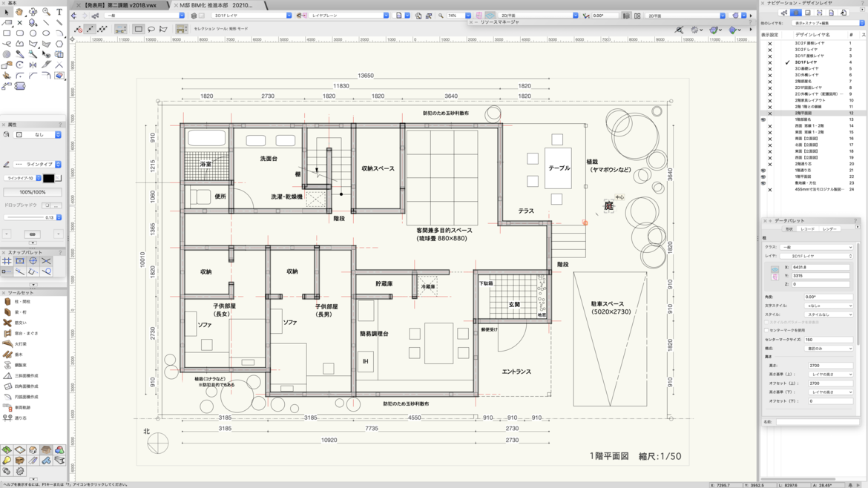Select the Pan tool
Image resolution: width=868 pixels, height=488 pixels.
[x=20, y=12]
